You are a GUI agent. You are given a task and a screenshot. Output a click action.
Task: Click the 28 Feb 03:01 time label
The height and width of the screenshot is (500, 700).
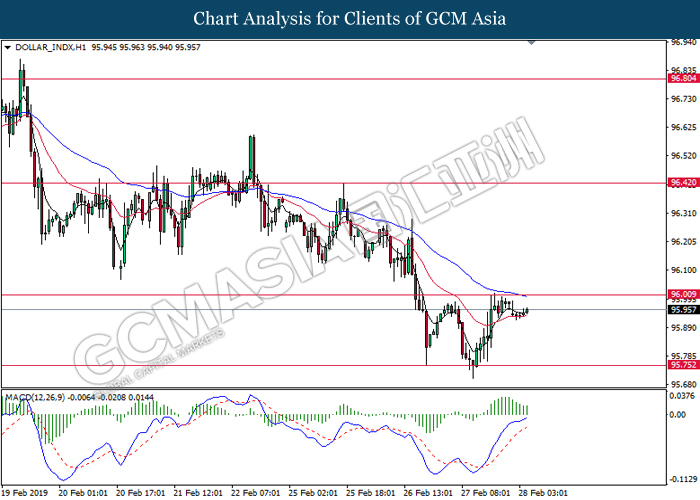[x=543, y=493]
